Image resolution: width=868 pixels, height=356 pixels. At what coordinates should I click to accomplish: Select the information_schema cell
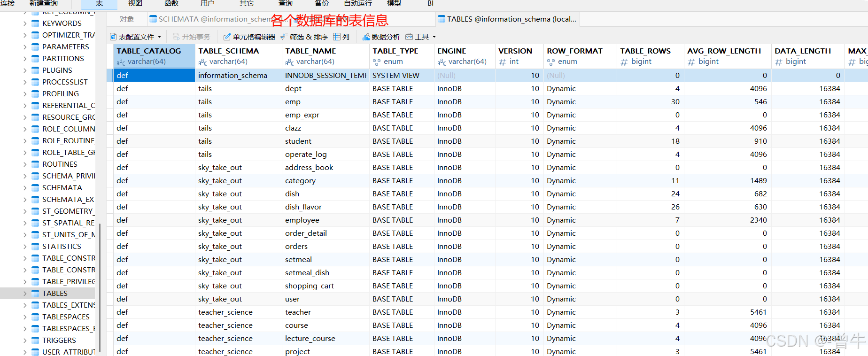(x=239, y=75)
